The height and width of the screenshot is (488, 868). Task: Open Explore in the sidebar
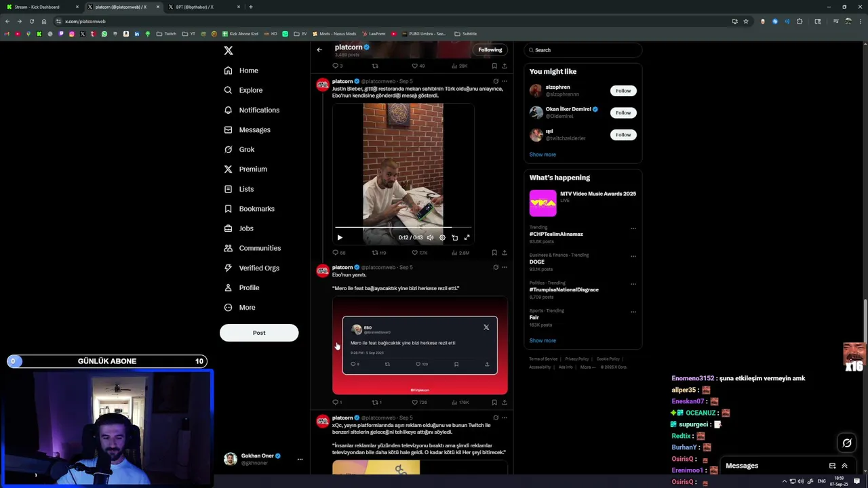coord(243,90)
